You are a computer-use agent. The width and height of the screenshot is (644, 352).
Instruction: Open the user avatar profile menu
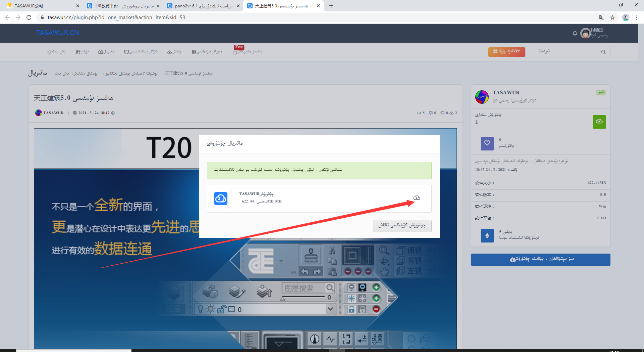(x=586, y=33)
